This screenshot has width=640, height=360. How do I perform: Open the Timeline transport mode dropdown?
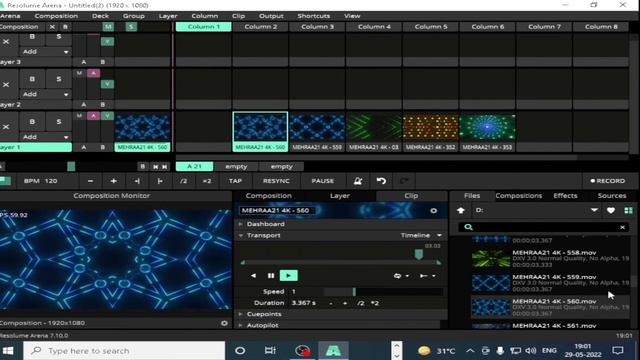(421, 236)
